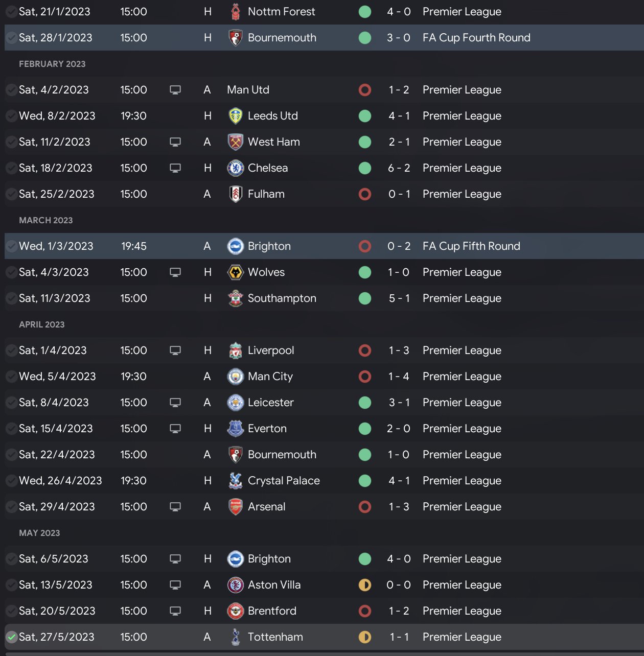Select the Brentford 1 - 2 fixture row date
Screen dimensions: 644x656
[57, 611]
